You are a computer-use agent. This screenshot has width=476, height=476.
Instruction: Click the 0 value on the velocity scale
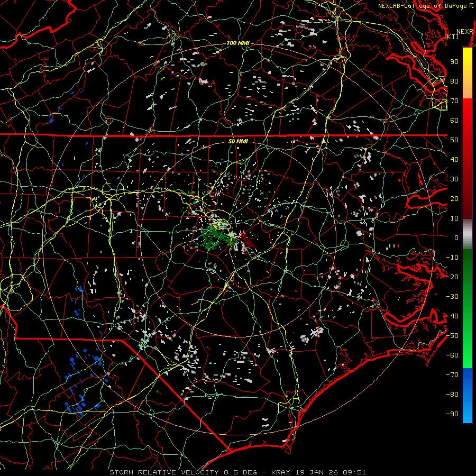coord(456,238)
